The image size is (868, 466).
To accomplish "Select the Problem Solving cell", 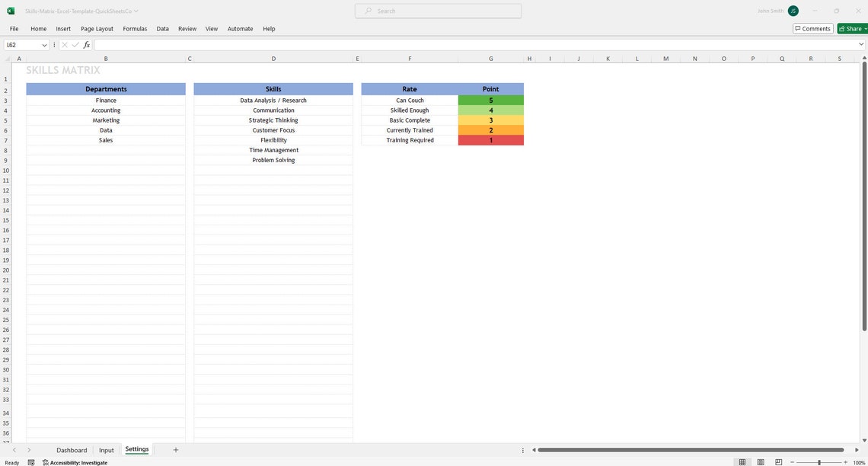I will click(273, 160).
